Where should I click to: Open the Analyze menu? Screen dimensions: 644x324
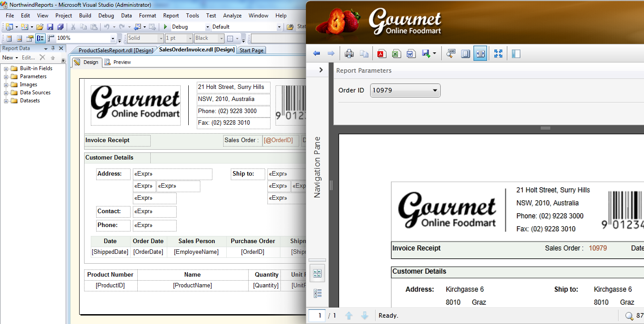click(x=232, y=15)
